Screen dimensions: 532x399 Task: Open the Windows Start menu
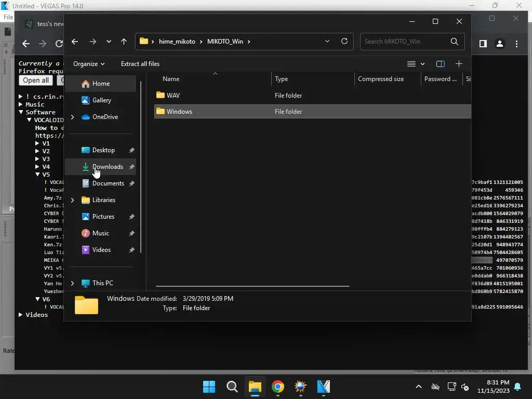tap(209, 387)
